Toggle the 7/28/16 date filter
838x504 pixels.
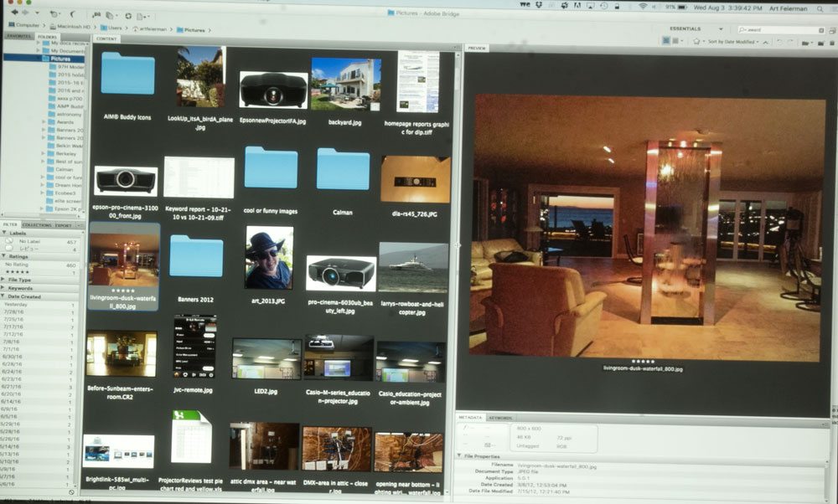(38, 311)
